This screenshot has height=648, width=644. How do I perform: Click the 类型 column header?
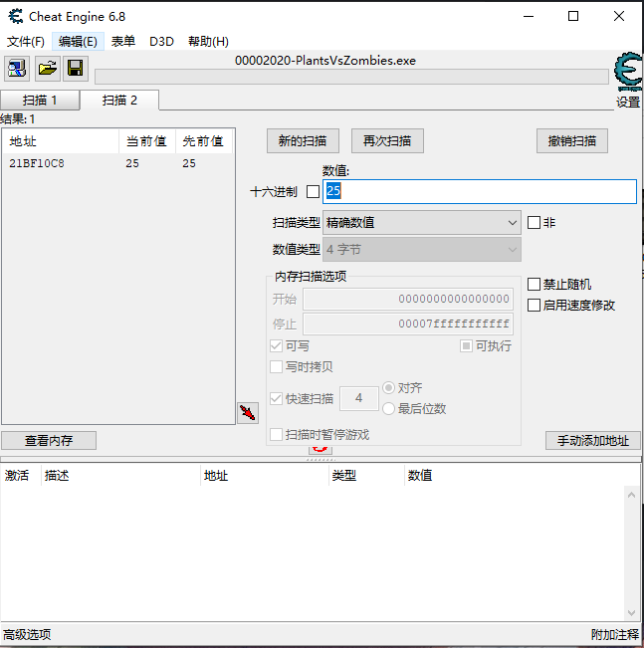tap(366, 475)
